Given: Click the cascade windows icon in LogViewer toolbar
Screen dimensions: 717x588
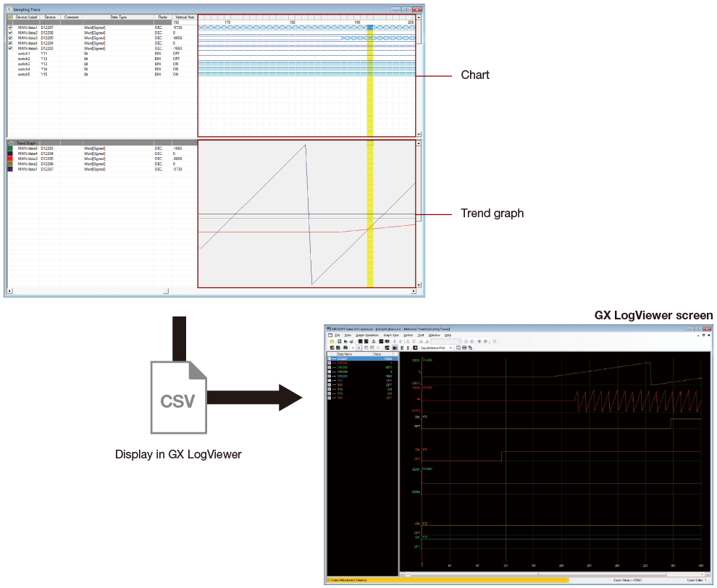Looking at the screenshot, I should 470,348.
